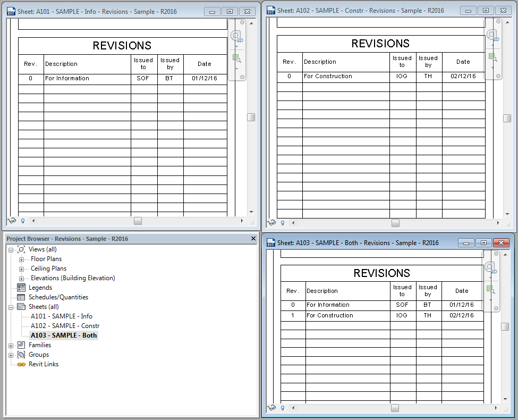Open the 2D SteeringWheel on sheet A101
This screenshot has width=518, height=420.
click(x=235, y=36)
